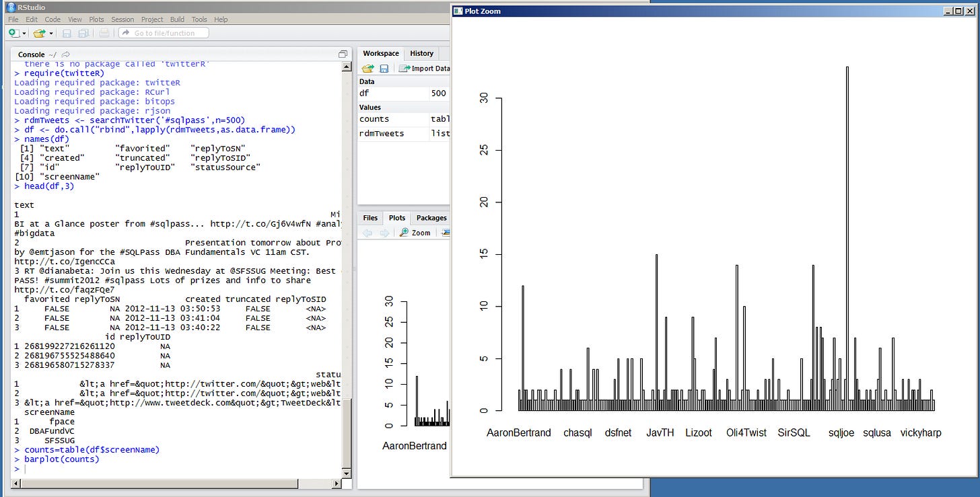Open the Help menu
980x497 pixels.
(x=221, y=20)
